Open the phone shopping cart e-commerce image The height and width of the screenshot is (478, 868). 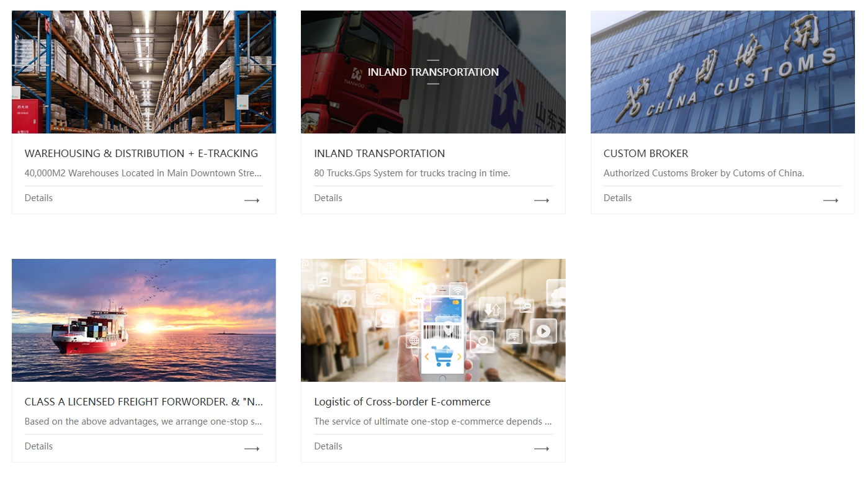pos(433,320)
